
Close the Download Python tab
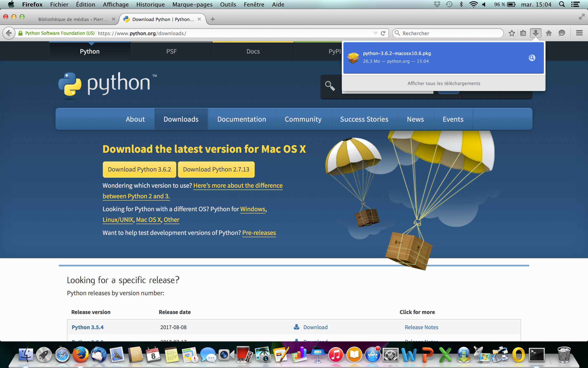[199, 19]
